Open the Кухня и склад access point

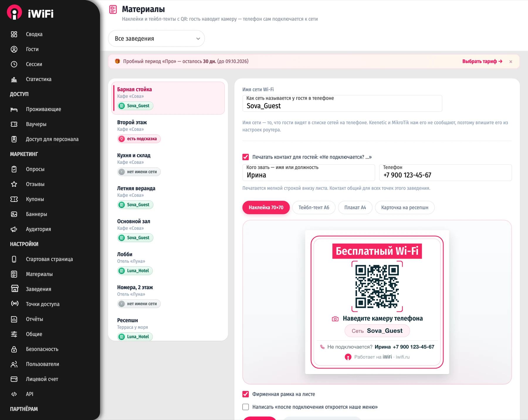click(x=168, y=164)
